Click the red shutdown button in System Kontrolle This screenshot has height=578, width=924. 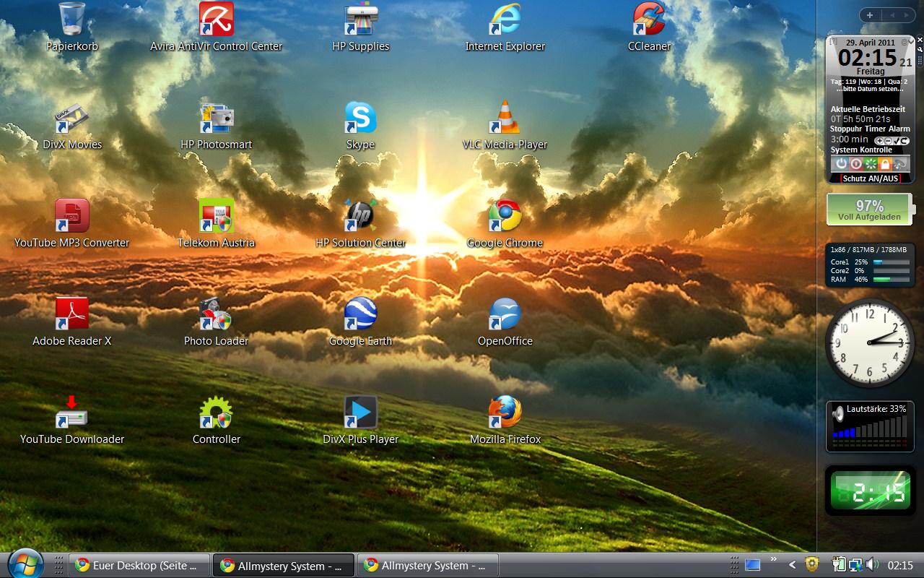pyautogui.click(x=855, y=164)
